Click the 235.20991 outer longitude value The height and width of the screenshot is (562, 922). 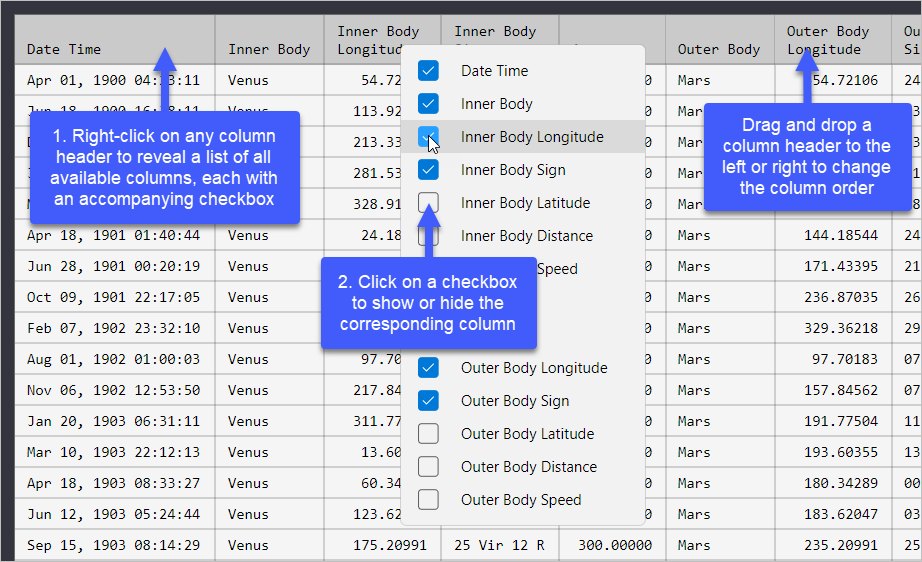point(841,545)
